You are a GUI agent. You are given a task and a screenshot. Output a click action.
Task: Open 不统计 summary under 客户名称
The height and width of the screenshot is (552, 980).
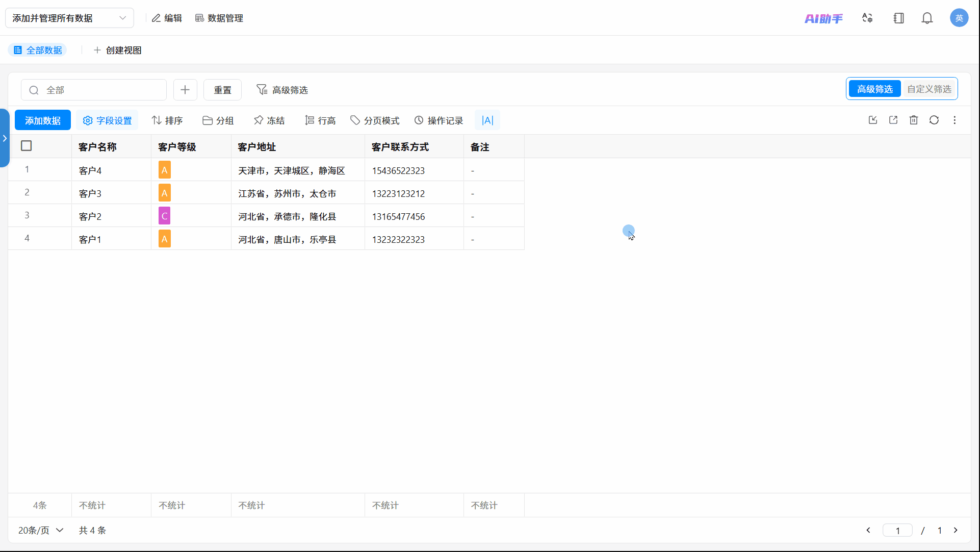(x=112, y=505)
